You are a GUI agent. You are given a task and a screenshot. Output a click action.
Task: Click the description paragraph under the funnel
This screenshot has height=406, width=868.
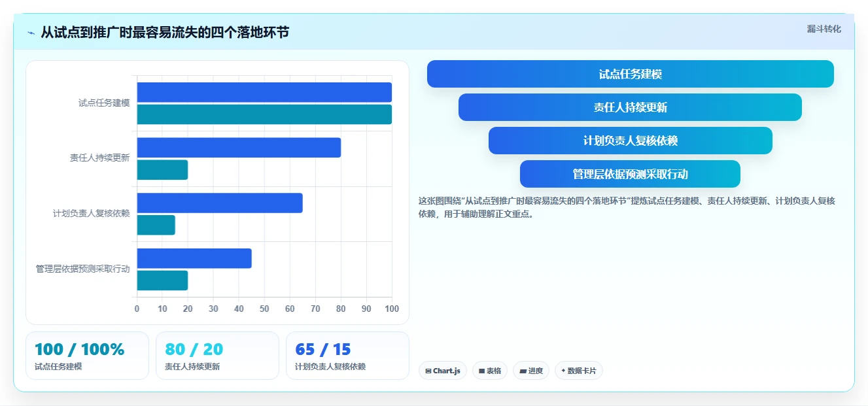tap(627, 207)
